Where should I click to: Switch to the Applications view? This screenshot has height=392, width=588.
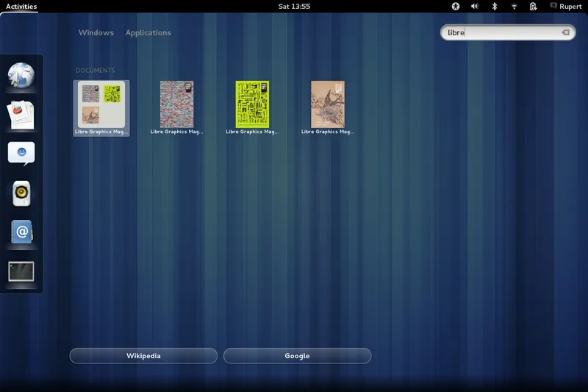(148, 32)
